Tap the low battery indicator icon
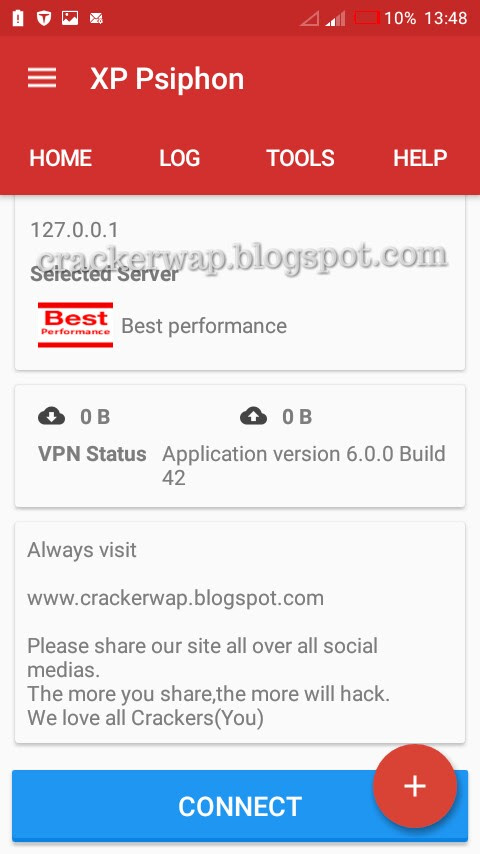Viewport: 480px width, 854px height. 367,18
